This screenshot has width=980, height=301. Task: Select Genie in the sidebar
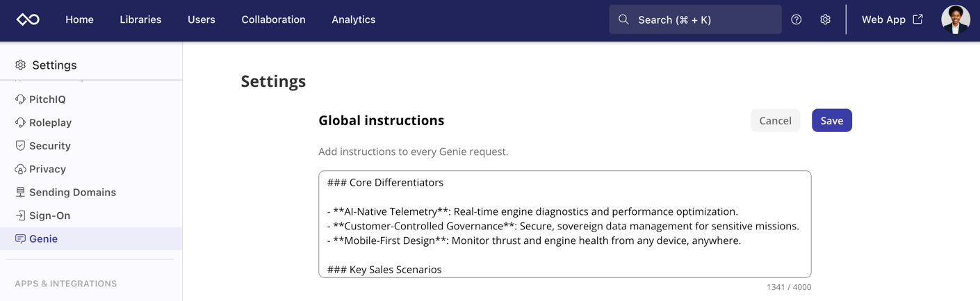coord(91,238)
